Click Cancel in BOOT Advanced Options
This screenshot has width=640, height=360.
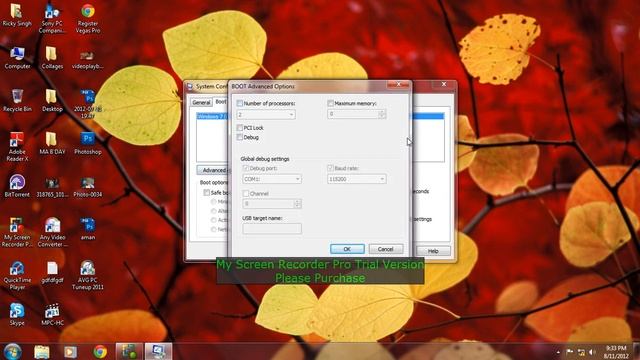click(386, 249)
